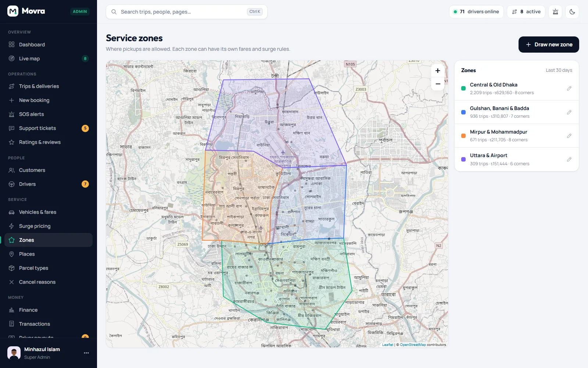The image size is (588, 368).
Task: Click the Support tickets chat icon
Action: point(11,128)
